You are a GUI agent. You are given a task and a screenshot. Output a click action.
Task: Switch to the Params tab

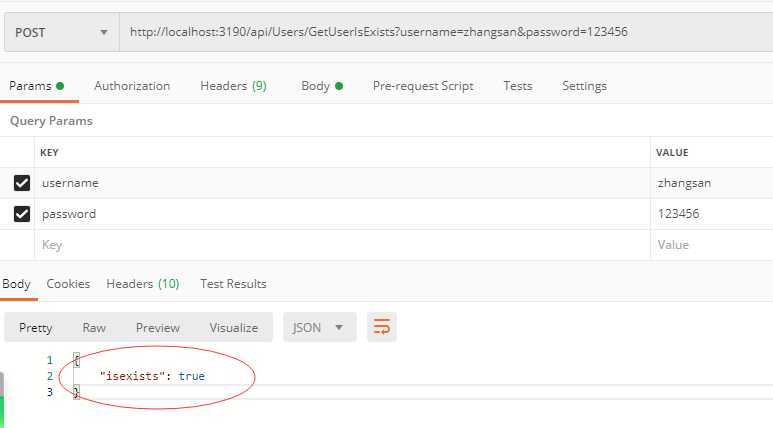pyautogui.click(x=36, y=86)
